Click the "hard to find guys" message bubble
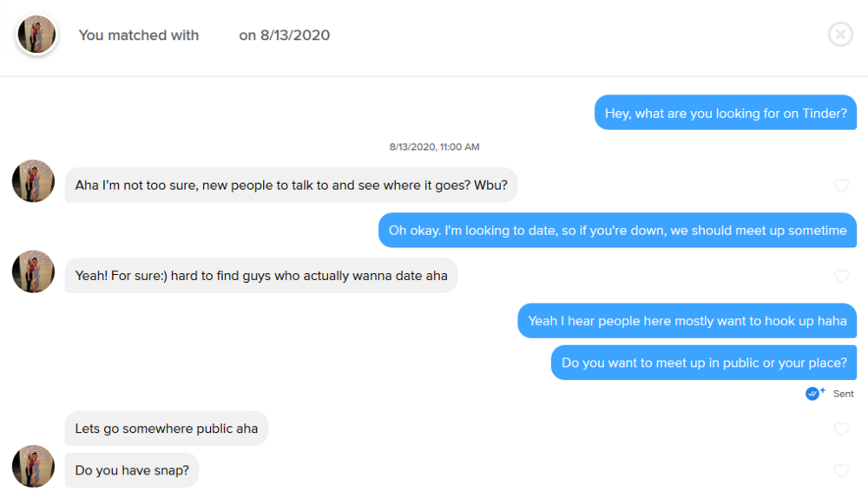Viewport: 868px width, 497px height. tap(261, 276)
